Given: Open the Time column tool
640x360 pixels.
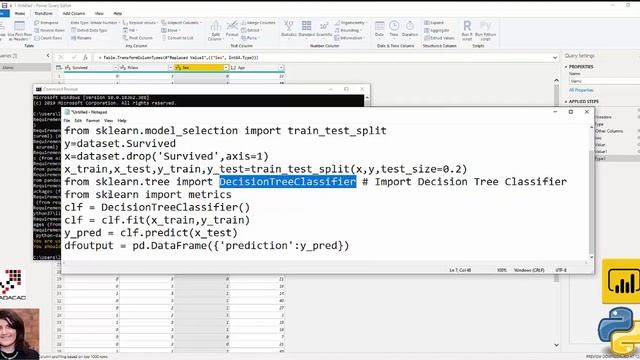Looking at the screenshot, I should 394,29.
